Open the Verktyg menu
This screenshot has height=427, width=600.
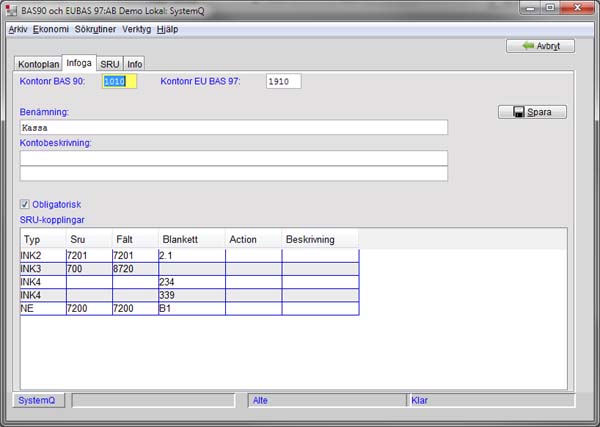point(137,29)
